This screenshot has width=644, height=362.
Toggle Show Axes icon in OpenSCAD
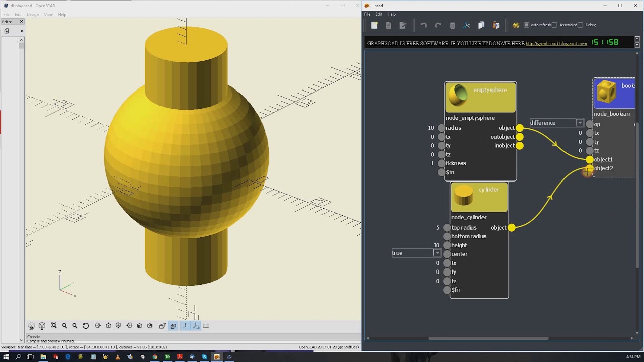coord(186,326)
